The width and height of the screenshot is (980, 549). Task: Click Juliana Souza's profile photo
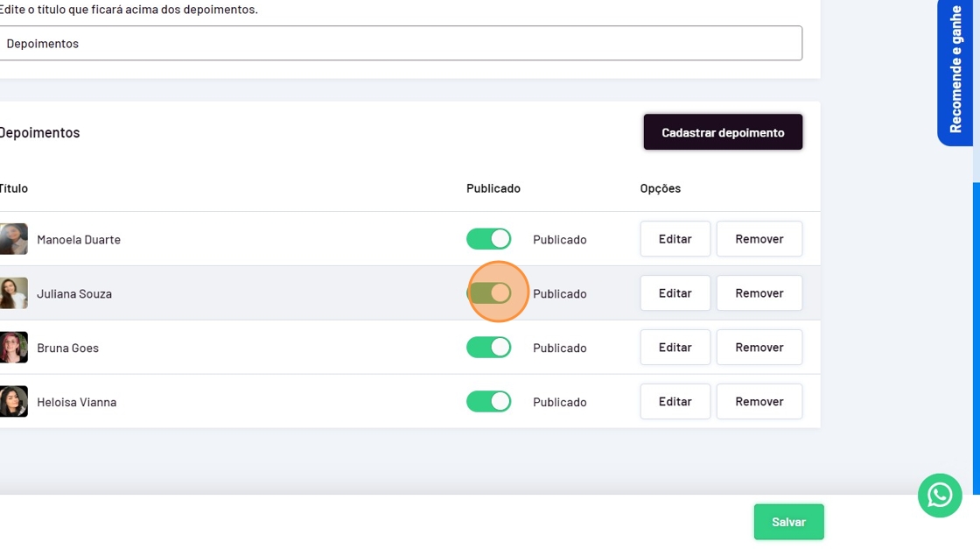(x=13, y=293)
